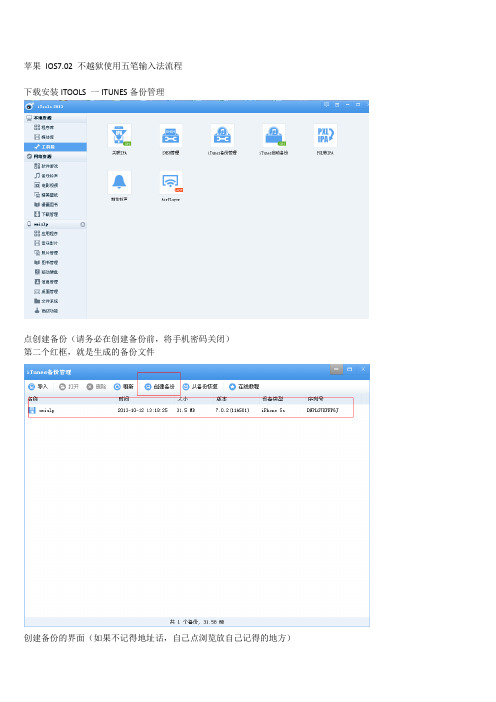Viewport: 496px width, 702px height.
Task: Open 桌面管理 under the weizlp device
Action: (46, 291)
